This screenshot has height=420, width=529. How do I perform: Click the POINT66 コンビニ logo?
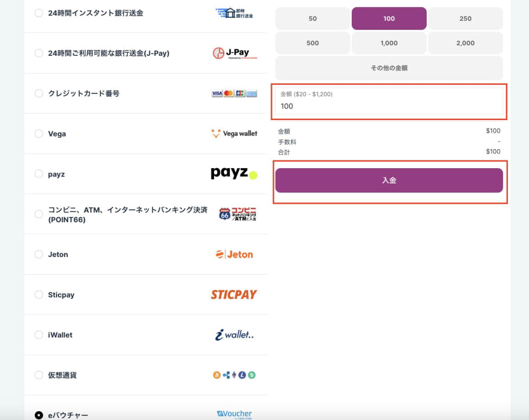tap(238, 214)
